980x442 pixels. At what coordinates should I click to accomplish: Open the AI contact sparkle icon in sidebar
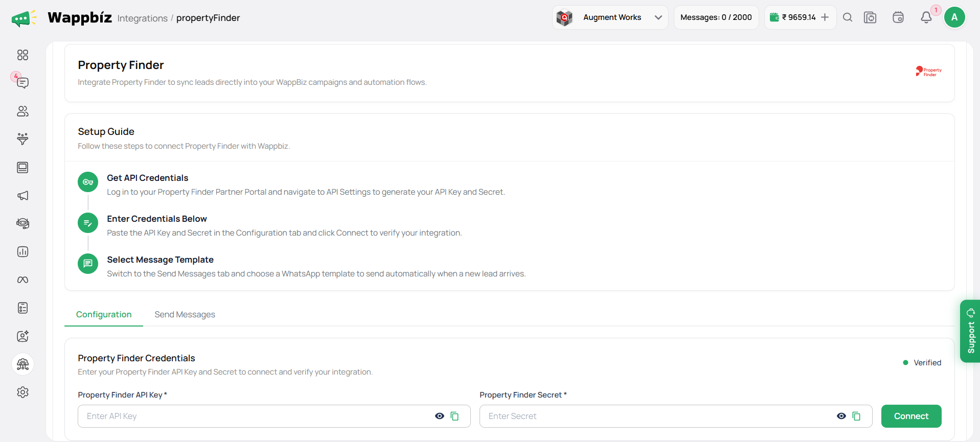click(22, 336)
